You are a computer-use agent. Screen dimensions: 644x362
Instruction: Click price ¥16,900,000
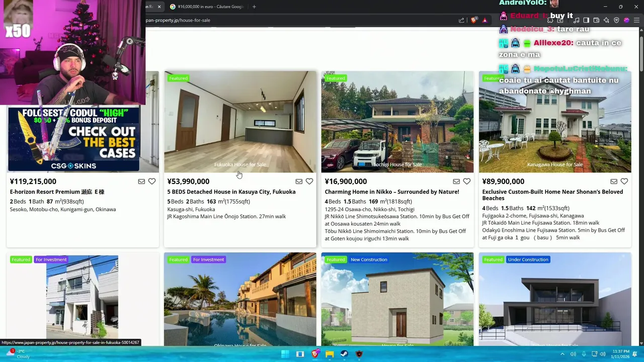(x=346, y=182)
